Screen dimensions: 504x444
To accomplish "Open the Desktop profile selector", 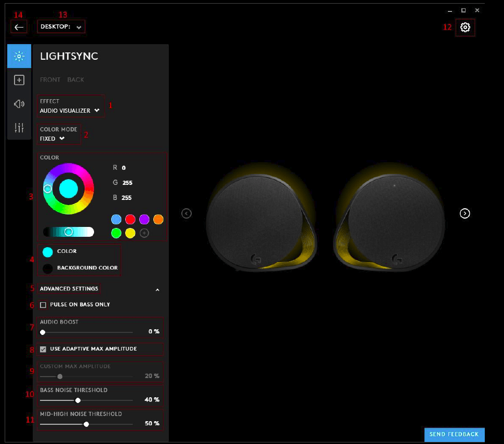I will click(61, 27).
